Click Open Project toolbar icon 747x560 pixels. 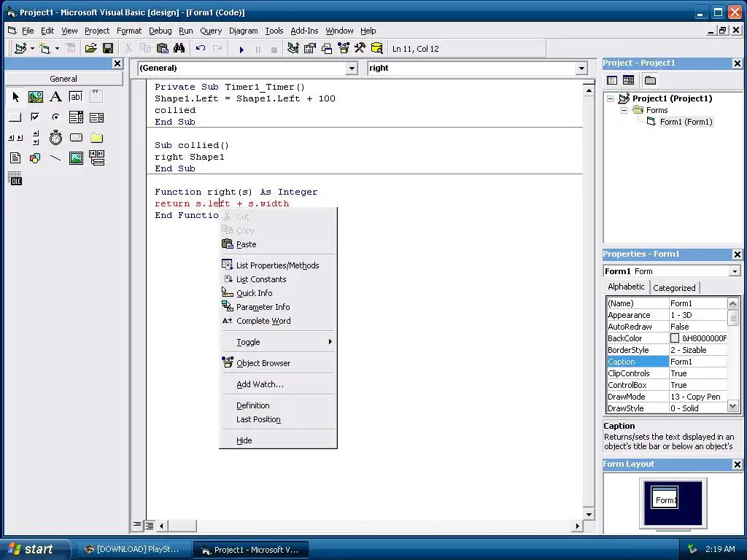click(x=90, y=49)
